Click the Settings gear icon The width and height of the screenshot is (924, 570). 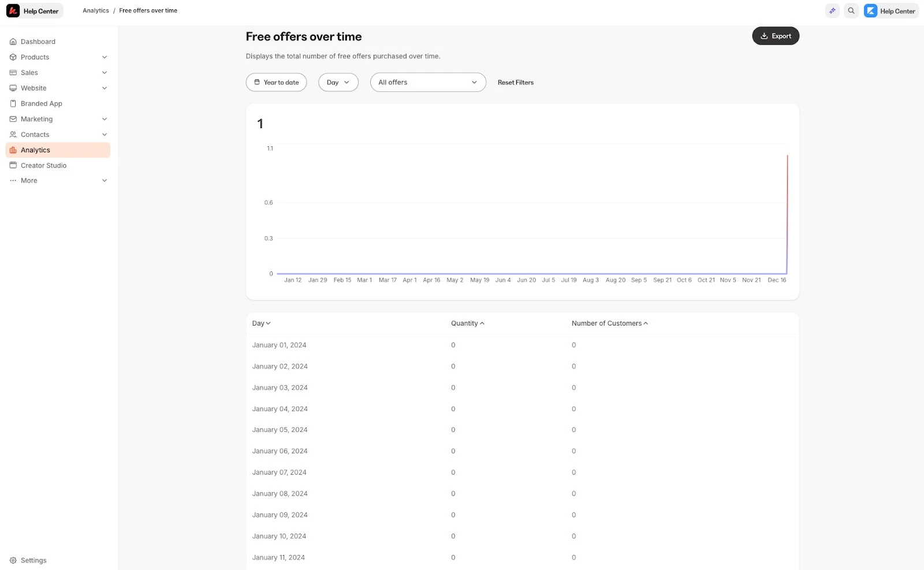(x=13, y=560)
